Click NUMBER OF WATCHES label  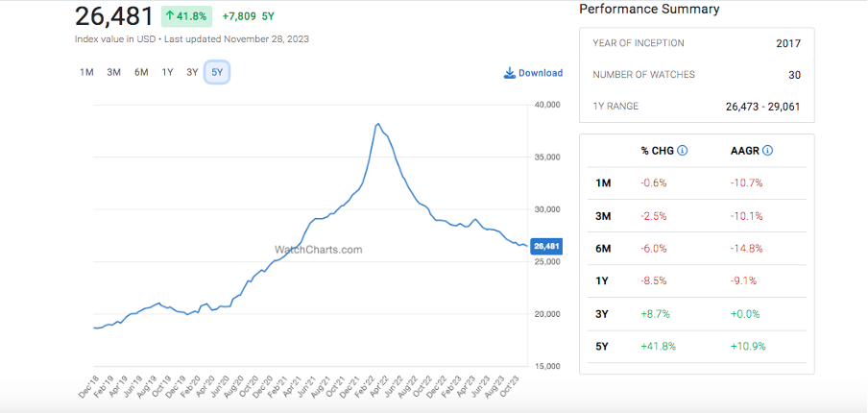click(643, 75)
